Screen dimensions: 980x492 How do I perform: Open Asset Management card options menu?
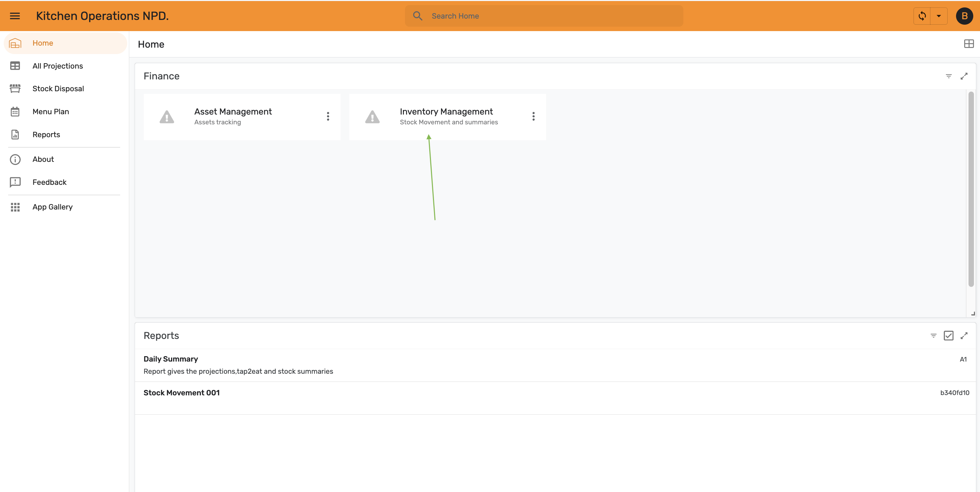[328, 117]
